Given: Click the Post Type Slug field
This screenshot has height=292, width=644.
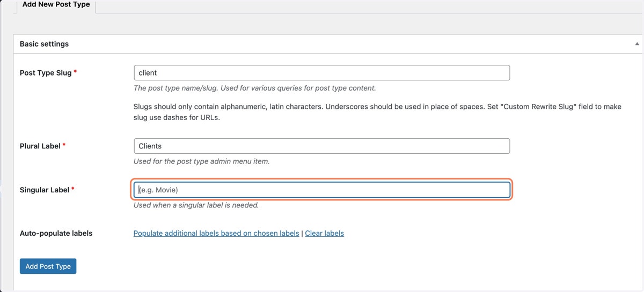Looking at the screenshot, I should pyautogui.click(x=321, y=73).
